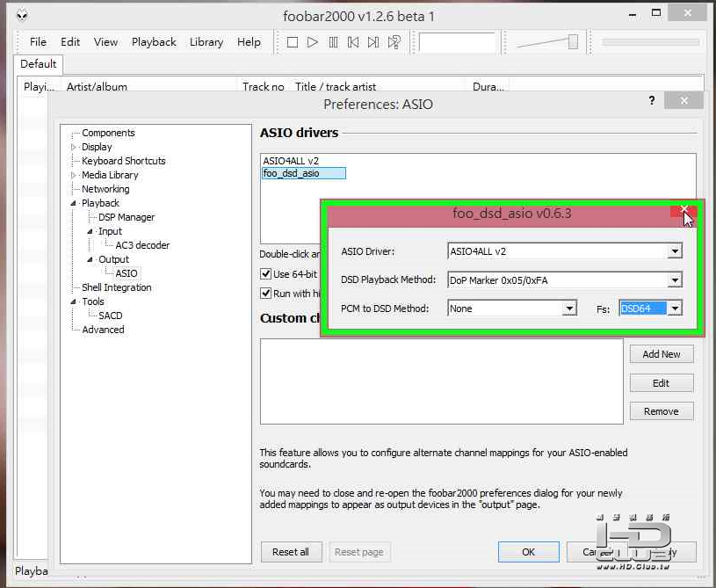Click the Reset all button

pos(291,552)
